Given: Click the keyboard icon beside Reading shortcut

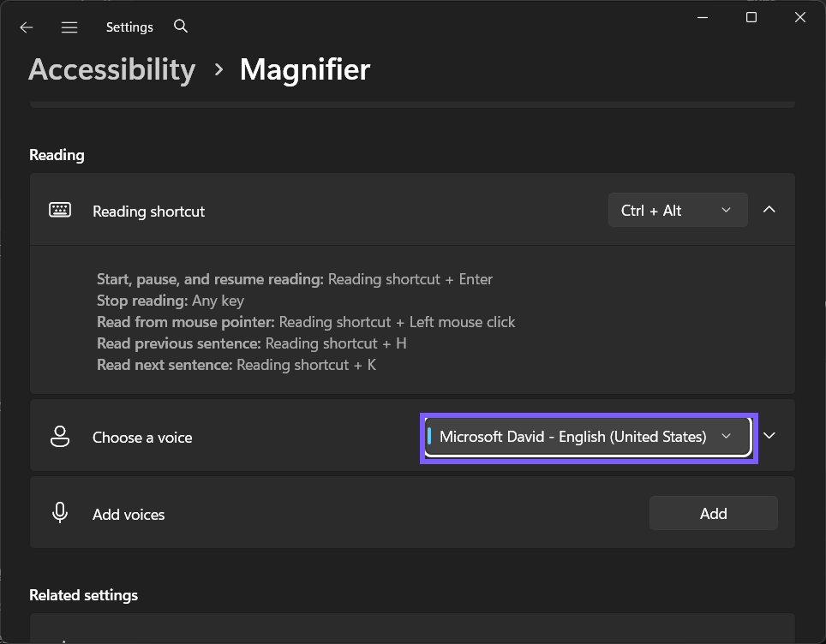Looking at the screenshot, I should coord(60,210).
